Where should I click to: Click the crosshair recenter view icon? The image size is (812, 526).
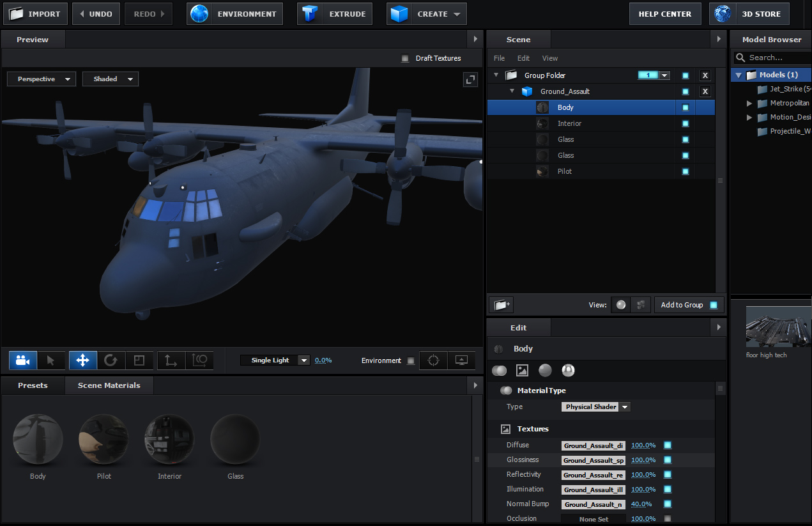point(433,360)
